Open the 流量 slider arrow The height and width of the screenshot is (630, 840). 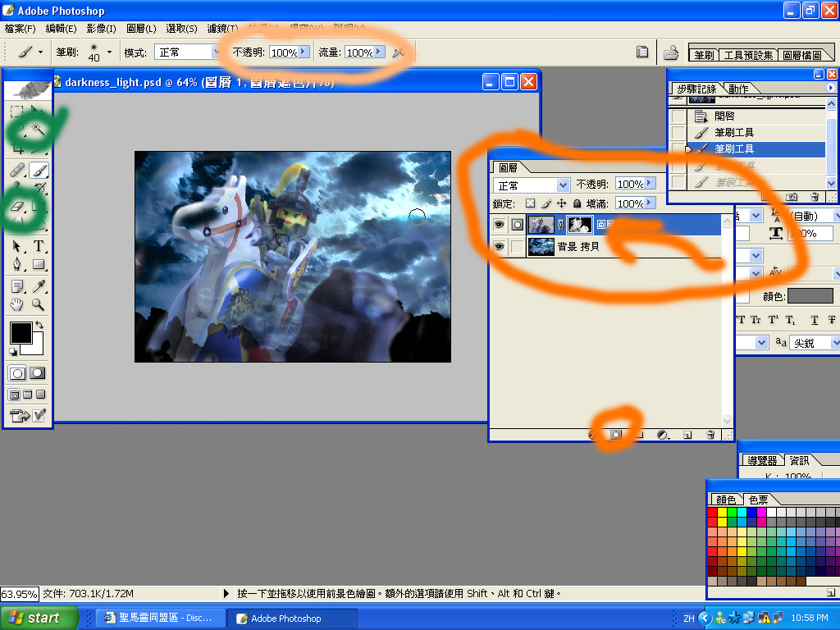tap(379, 52)
